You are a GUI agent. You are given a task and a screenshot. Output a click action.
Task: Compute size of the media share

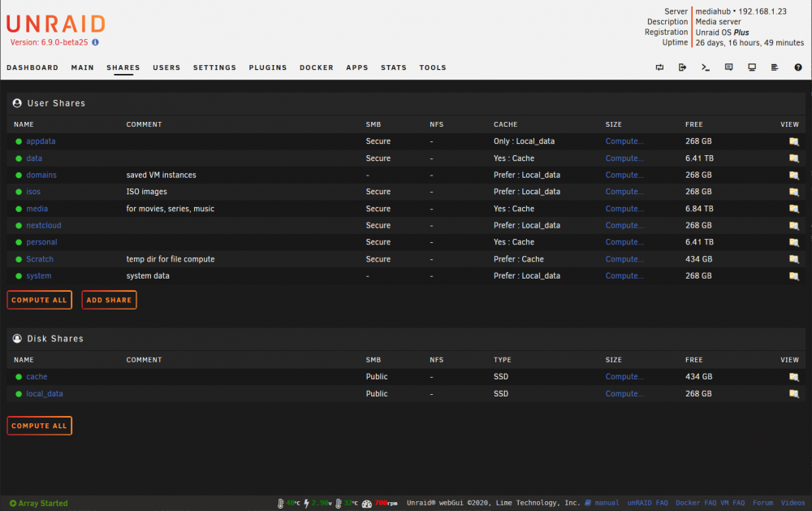tap(624, 209)
